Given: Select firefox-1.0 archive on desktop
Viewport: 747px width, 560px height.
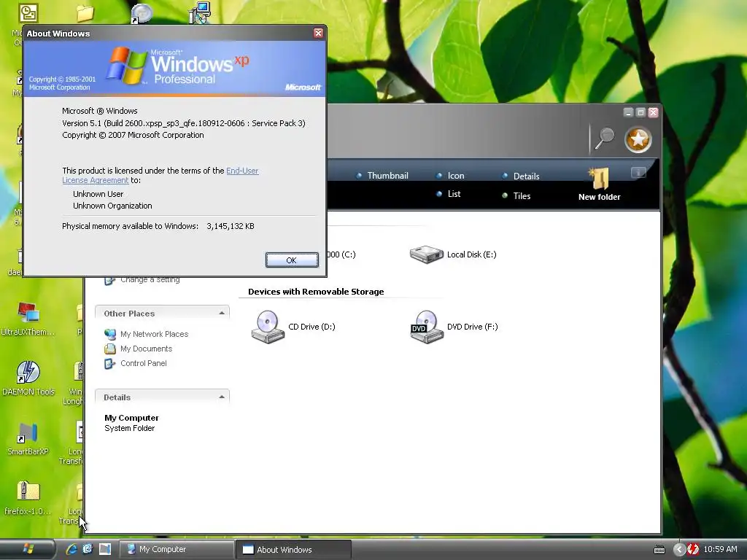Looking at the screenshot, I should pos(28,499).
